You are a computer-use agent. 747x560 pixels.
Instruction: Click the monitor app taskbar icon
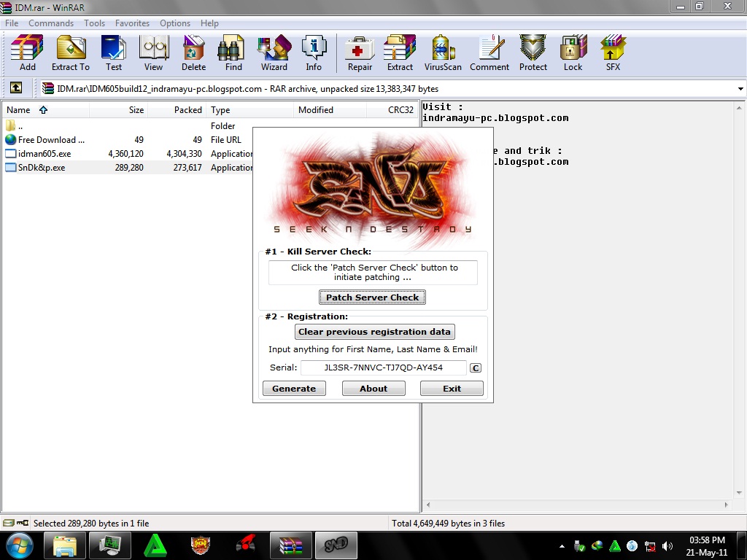click(x=111, y=545)
